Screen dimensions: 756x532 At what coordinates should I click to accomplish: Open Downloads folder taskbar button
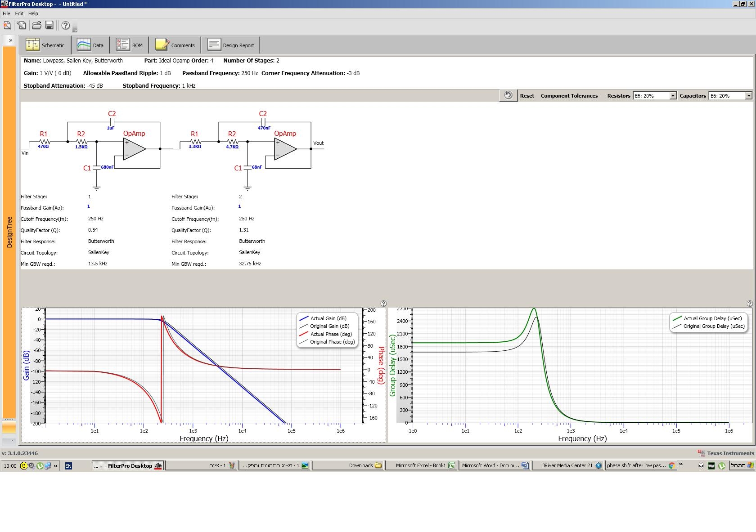click(348, 466)
